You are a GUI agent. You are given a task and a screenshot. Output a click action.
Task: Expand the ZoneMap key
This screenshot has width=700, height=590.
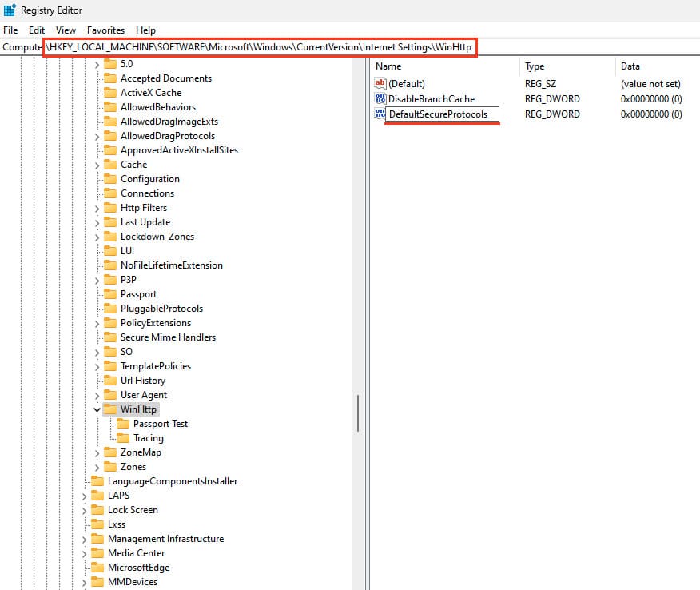pos(97,452)
